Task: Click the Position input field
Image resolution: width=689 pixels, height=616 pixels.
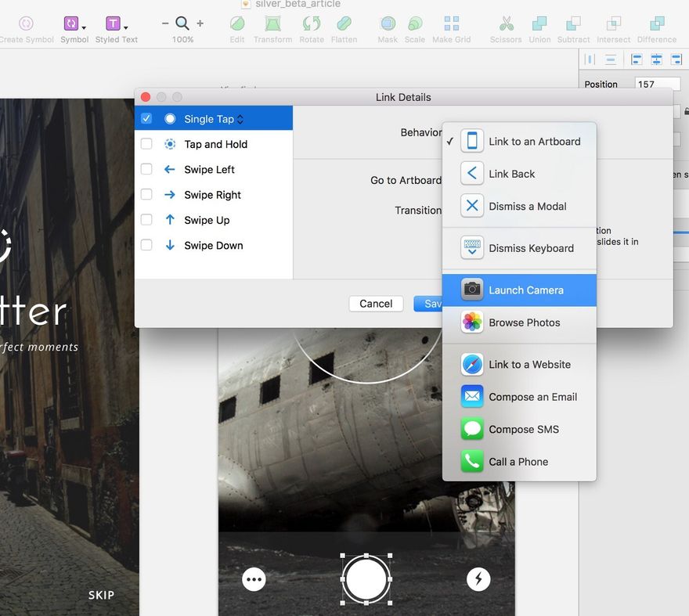Action: coord(658,84)
